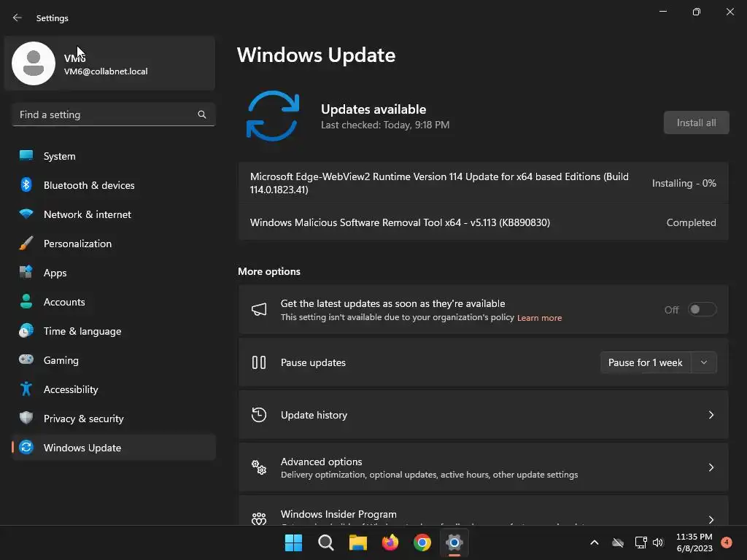This screenshot has height=560, width=747.
Task: Select Privacy & security in sidebar
Action: [x=113, y=419]
